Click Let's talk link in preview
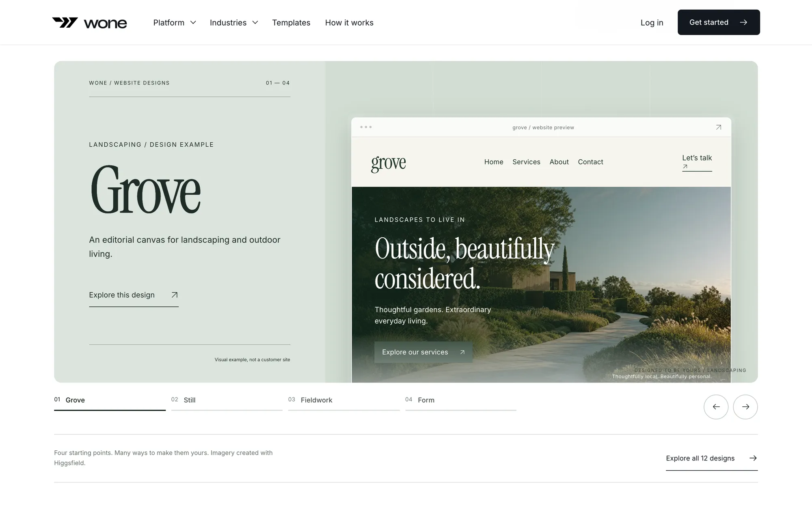Screen dimensions: 812x508 click(697, 162)
